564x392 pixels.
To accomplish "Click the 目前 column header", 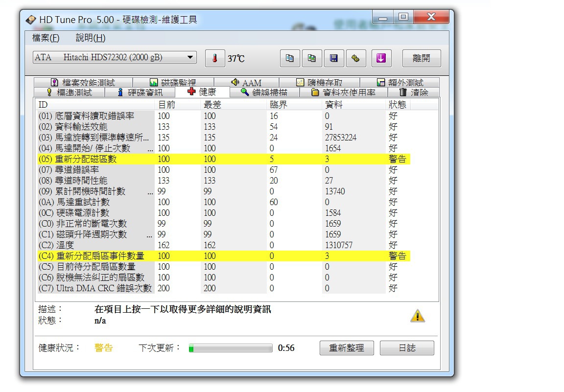I will click(178, 105).
